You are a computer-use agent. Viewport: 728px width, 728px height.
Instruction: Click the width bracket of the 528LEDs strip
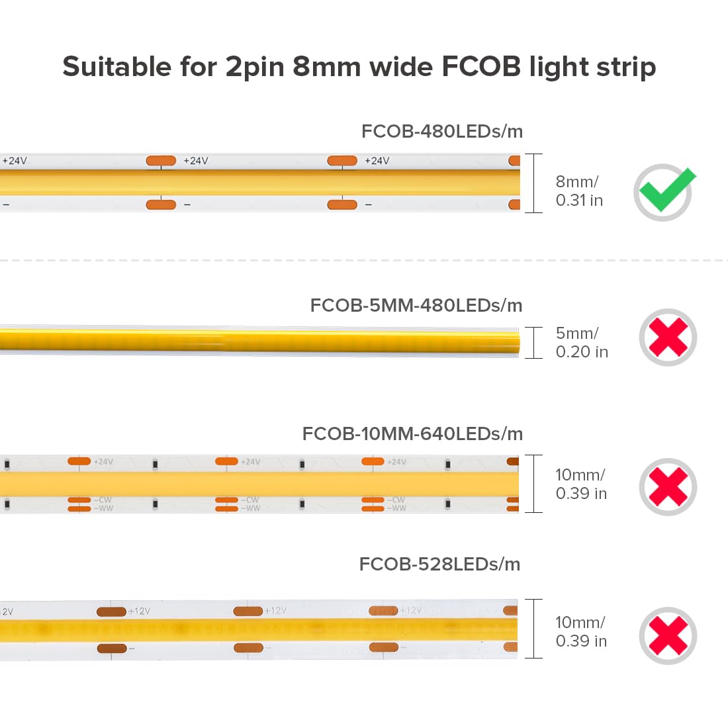click(x=534, y=629)
